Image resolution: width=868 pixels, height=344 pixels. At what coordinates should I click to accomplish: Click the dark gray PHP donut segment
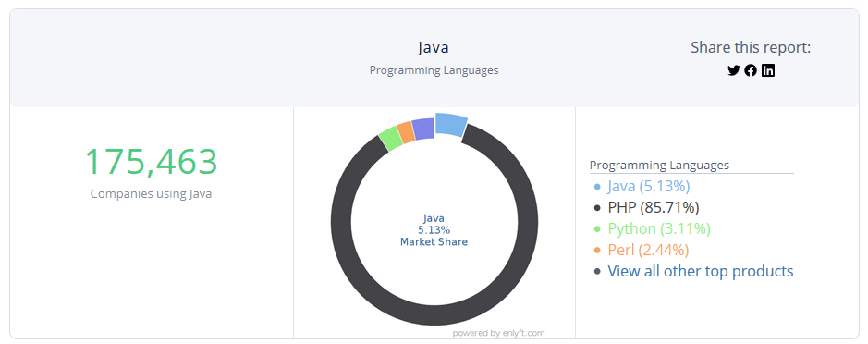434,314
